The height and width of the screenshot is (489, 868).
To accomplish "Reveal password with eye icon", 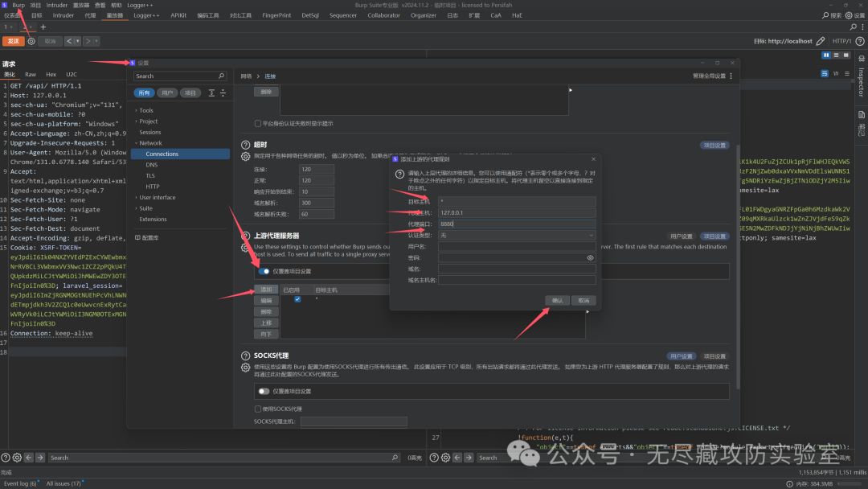I will (x=590, y=257).
